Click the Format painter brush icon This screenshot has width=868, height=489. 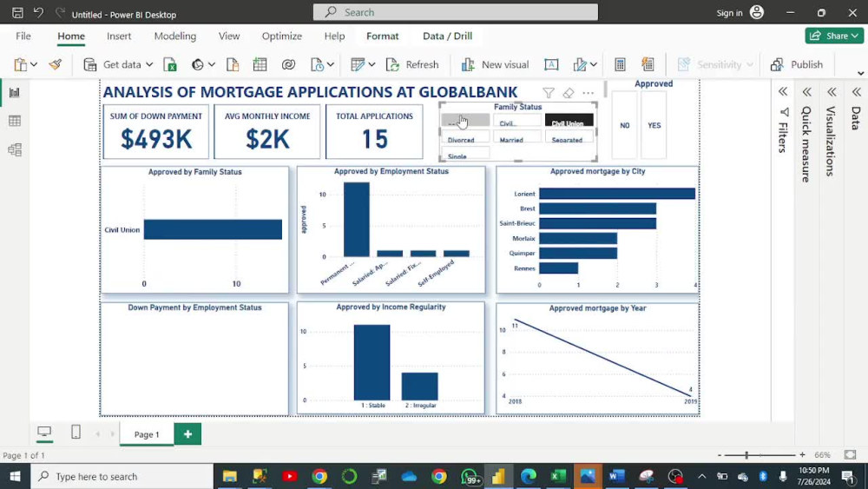[56, 65]
